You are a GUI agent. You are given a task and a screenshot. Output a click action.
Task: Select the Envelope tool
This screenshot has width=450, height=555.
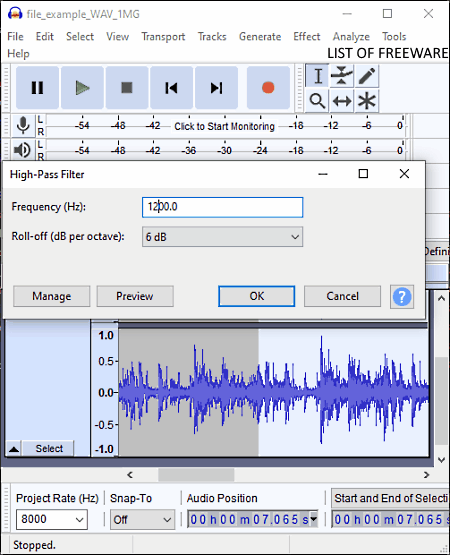tap(342, 76)
